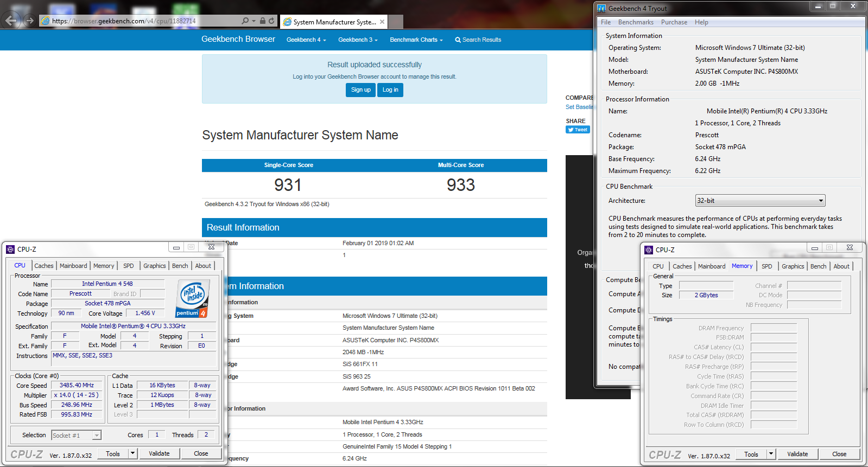Open the Purchase menu in Geekbench

[674, 22]
